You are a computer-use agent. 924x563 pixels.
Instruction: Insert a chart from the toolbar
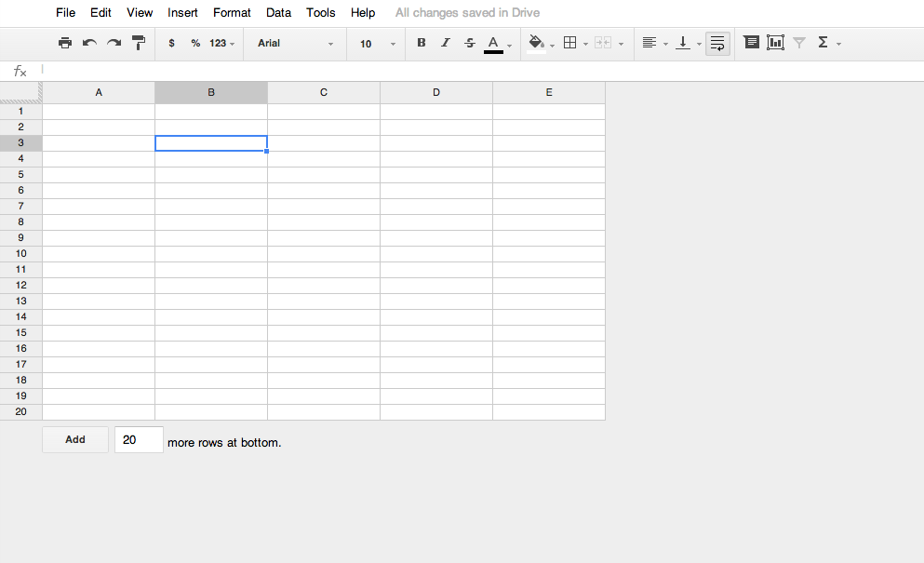[x=775, y=42]
